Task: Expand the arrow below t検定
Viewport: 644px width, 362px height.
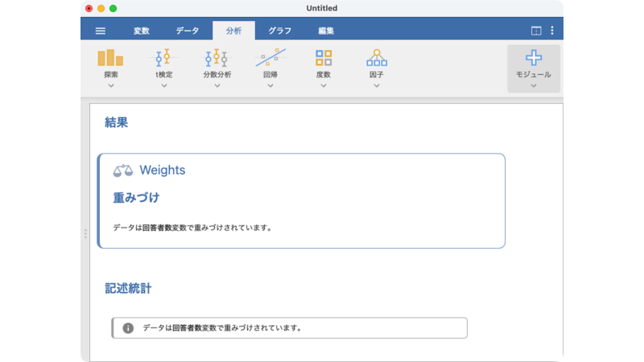Action: click(163, 85)
